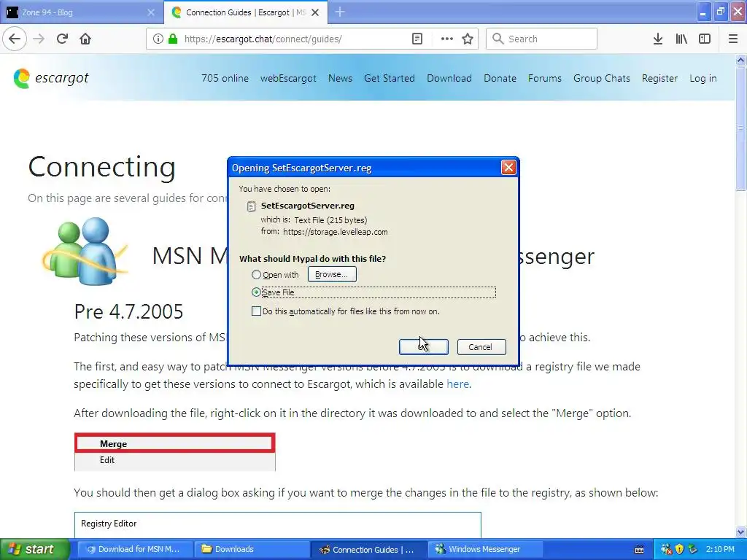Open webEscargot nav link
747x560 pixels.
288,78
